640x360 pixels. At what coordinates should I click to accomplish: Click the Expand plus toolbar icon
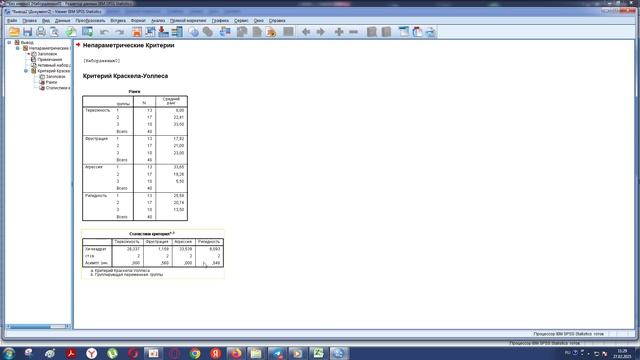click(339, 32)
